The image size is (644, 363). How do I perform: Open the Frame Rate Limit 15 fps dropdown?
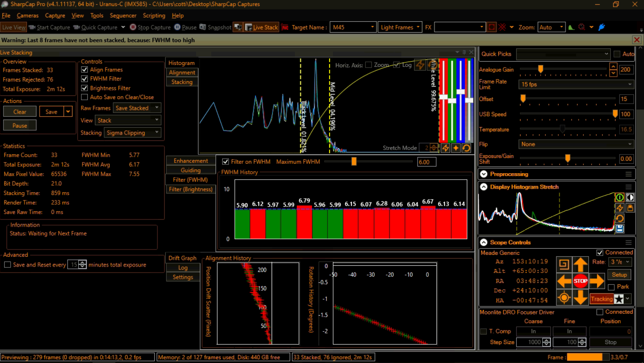[x=576, y=84]
